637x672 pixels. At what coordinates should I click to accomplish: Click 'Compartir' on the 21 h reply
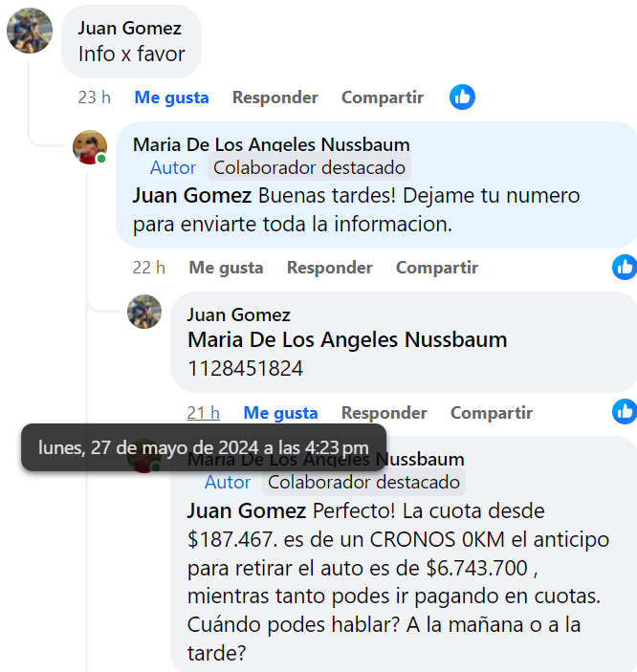point(491,413)
